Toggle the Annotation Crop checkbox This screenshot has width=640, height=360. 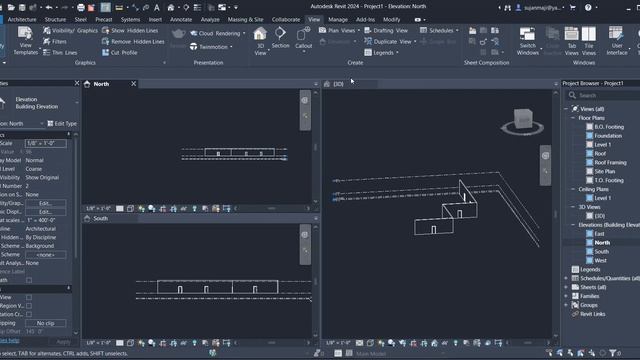point(29,314)
